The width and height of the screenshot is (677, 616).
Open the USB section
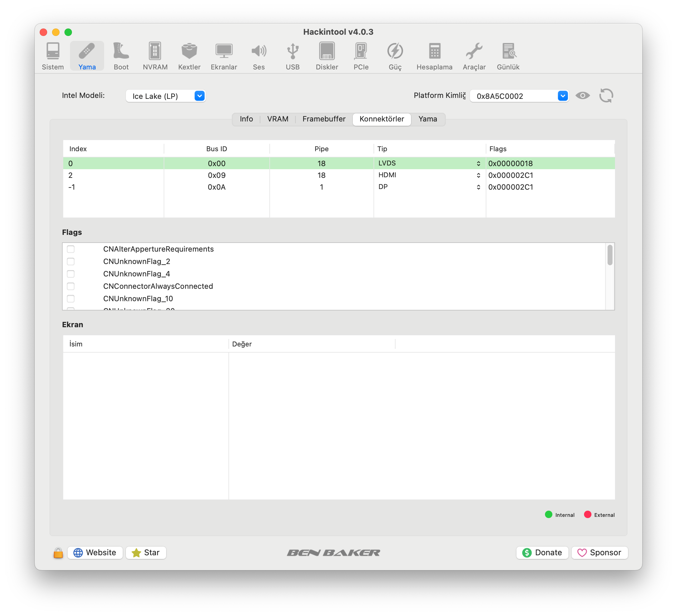pos(293,56)
